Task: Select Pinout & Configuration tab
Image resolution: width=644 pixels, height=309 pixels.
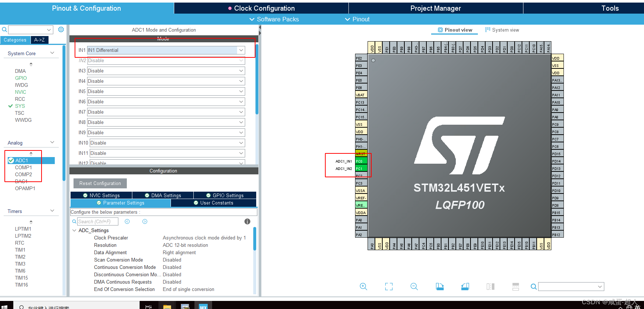Action: point(86,8)
